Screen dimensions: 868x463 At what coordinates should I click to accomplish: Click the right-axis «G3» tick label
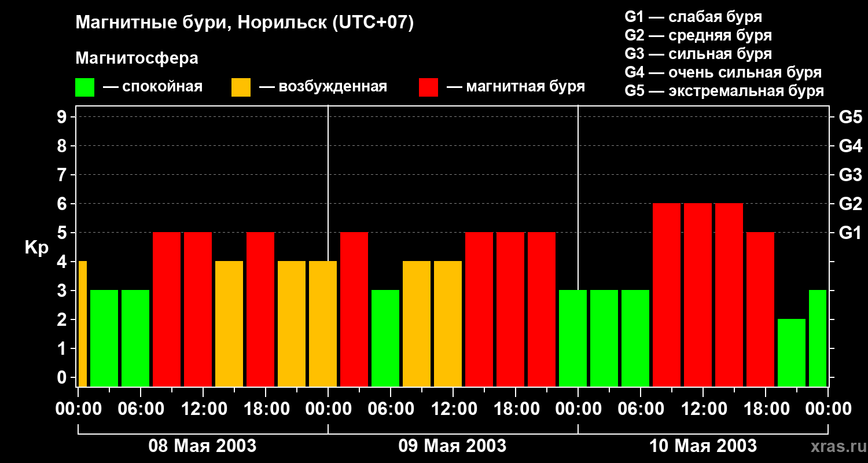851,175
